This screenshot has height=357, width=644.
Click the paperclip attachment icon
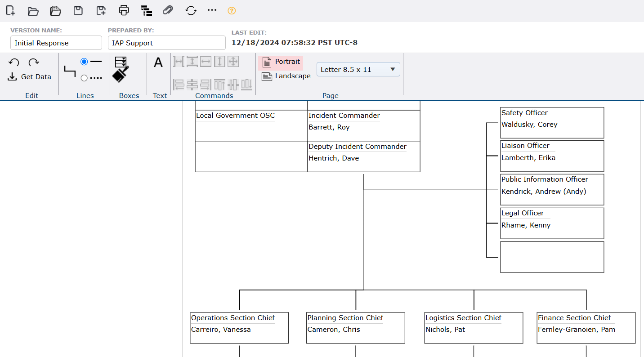coord(168,11)
